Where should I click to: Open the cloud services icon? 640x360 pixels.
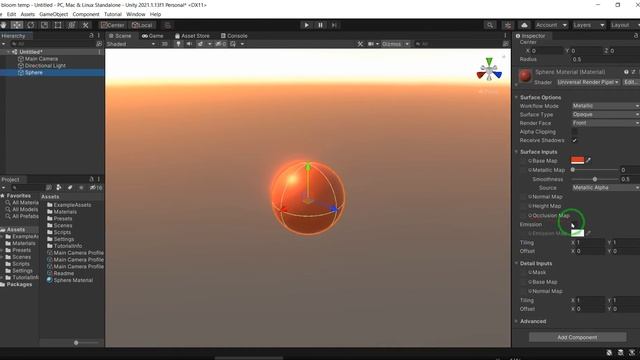point(524,25)
